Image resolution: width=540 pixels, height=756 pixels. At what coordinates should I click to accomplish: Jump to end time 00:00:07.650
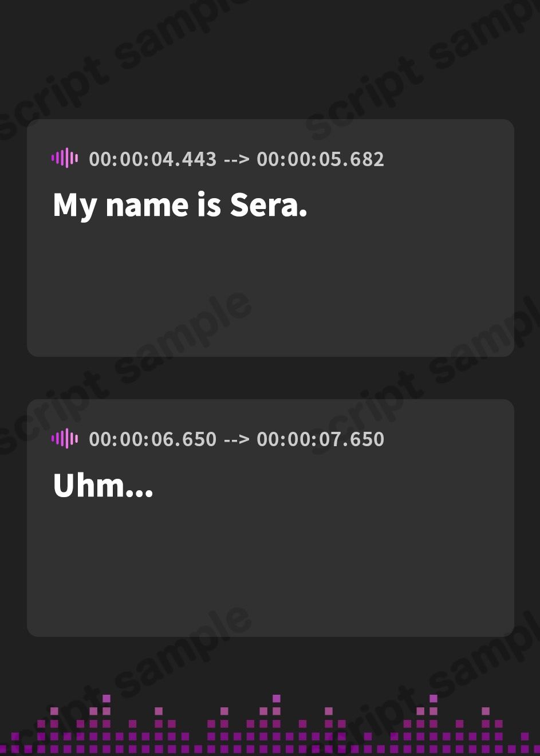pyautogui.click(x=320, y=439)
